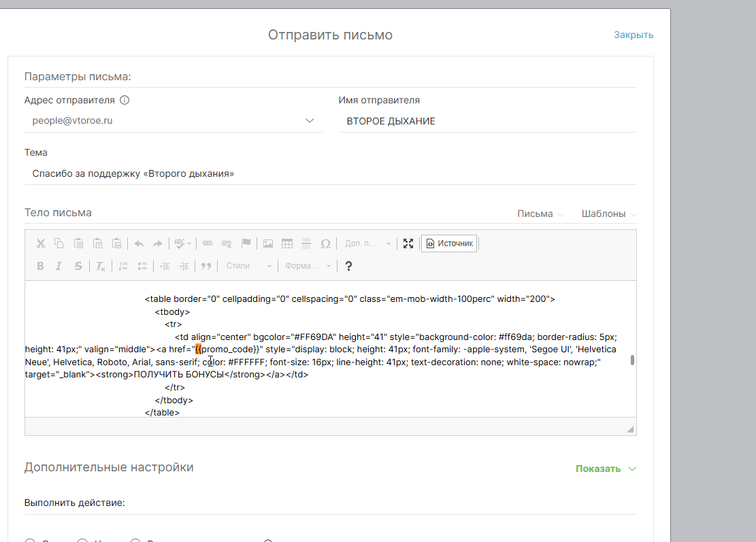The width and height of the screenshot is (756, 542).
Task: Open the Шаблоны templates dropdown
Action: click(608, 214)
